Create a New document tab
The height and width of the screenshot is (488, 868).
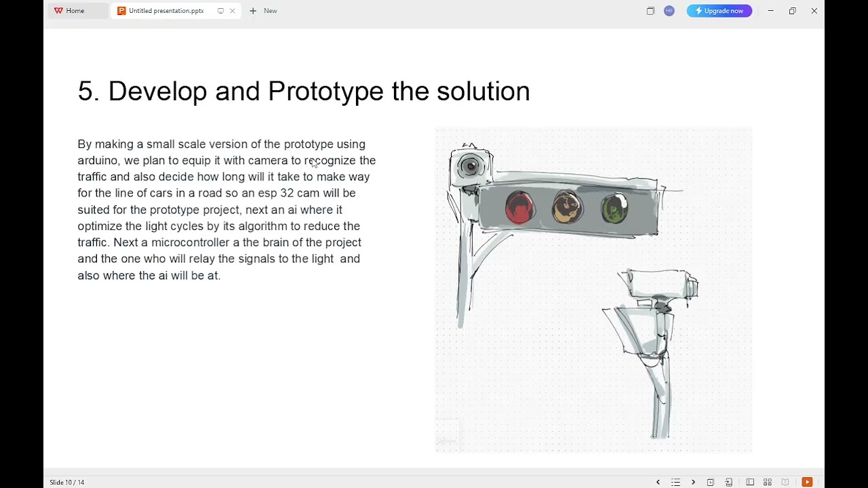[x=263, y=11]
